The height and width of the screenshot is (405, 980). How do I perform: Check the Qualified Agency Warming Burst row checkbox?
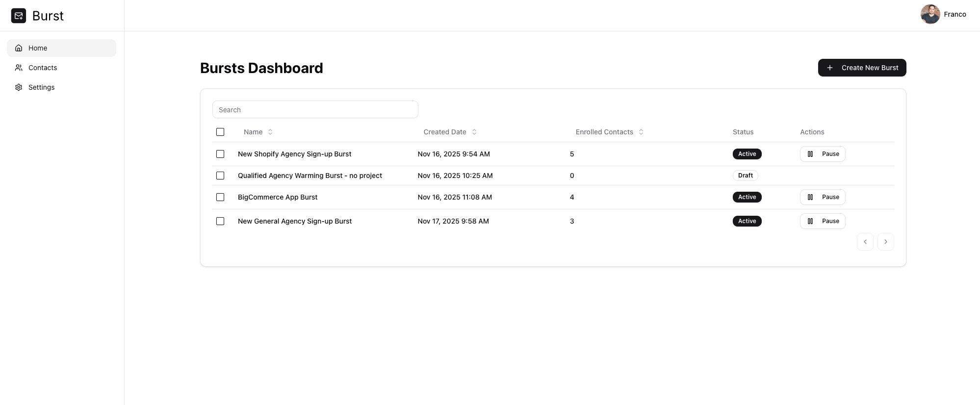tap(220, 175)
